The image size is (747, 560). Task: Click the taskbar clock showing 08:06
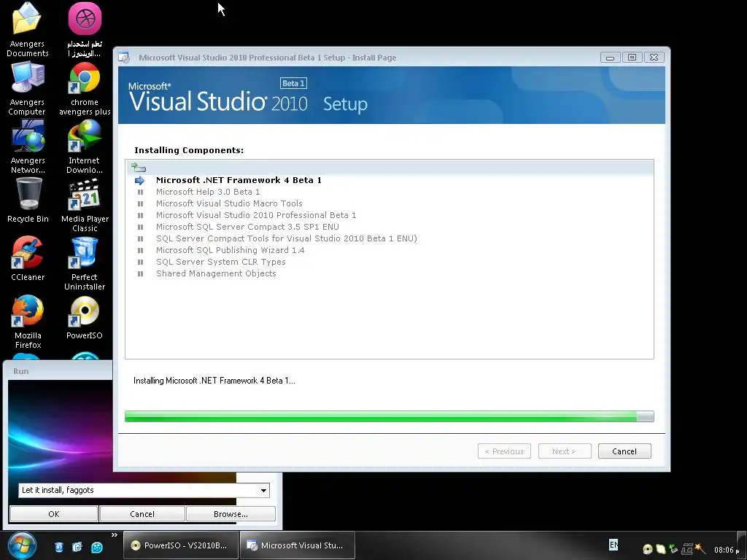point(727,550)
